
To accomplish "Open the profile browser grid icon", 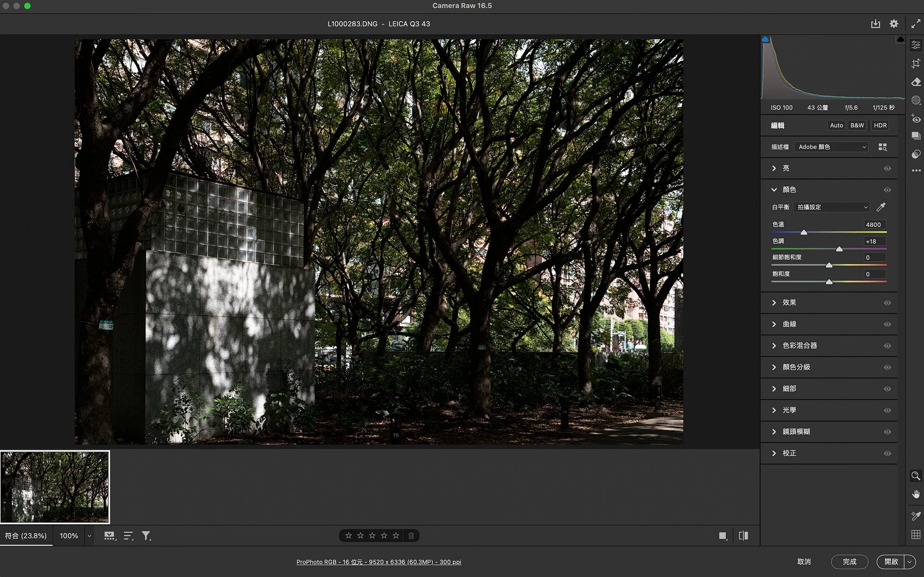I will point(882,147).
